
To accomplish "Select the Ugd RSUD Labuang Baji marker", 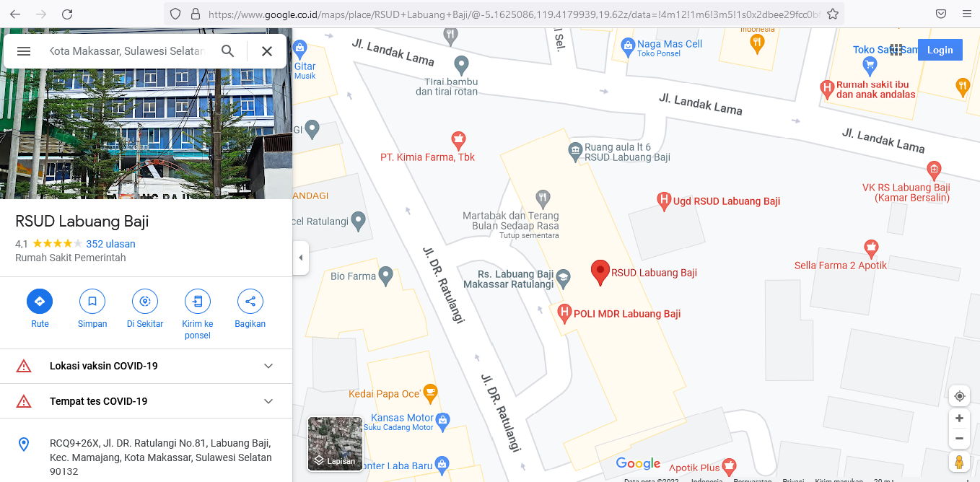I will click(x=664, y=201).
